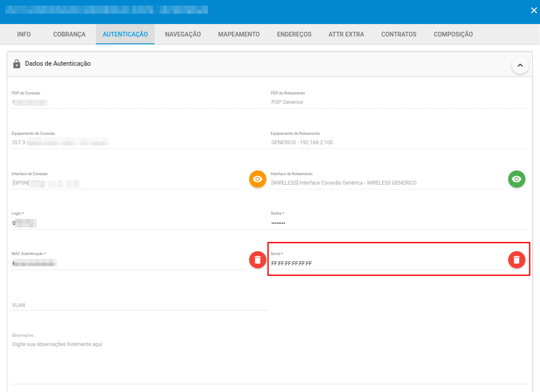
Task: Click the MAC Autenticação input field
Action: click(128, 264)
